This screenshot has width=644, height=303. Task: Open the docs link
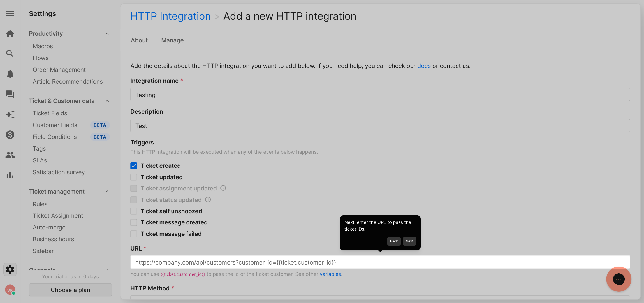424,66
